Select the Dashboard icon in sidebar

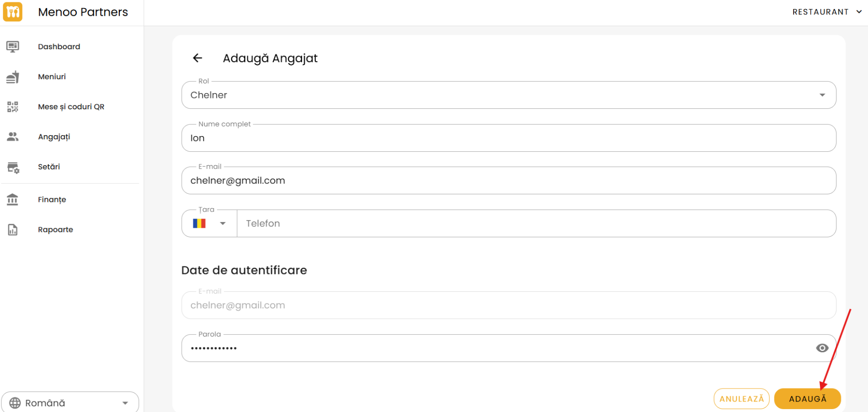point(13,46)
